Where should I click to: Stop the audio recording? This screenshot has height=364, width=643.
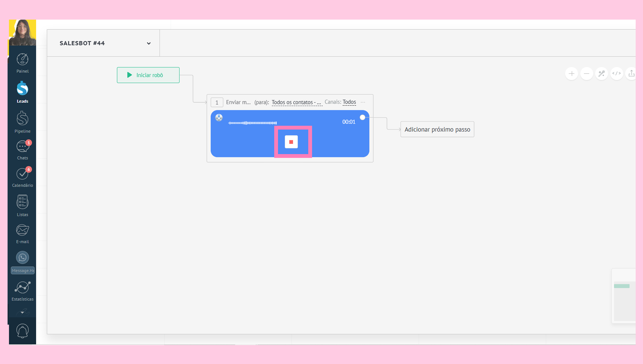tap(291, 142)
